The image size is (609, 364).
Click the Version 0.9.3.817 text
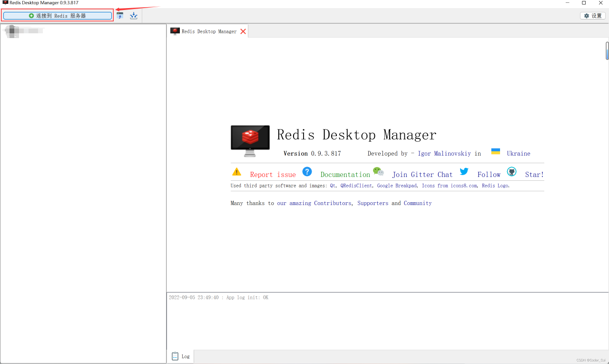(312, 154)
